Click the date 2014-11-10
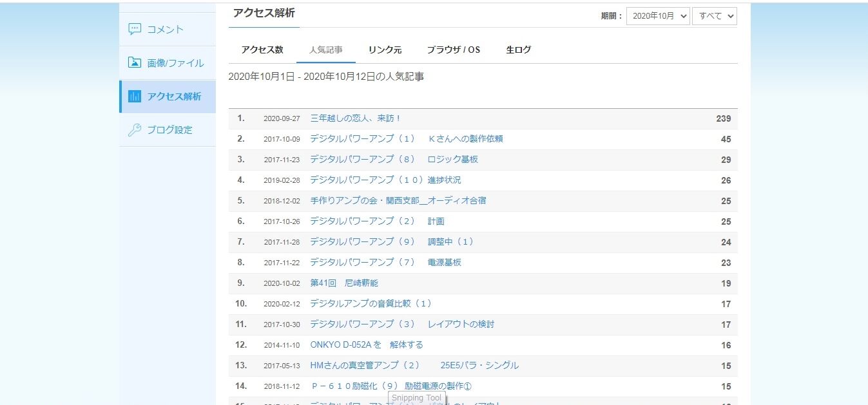 pyautogui.click(x=282, y=346)
